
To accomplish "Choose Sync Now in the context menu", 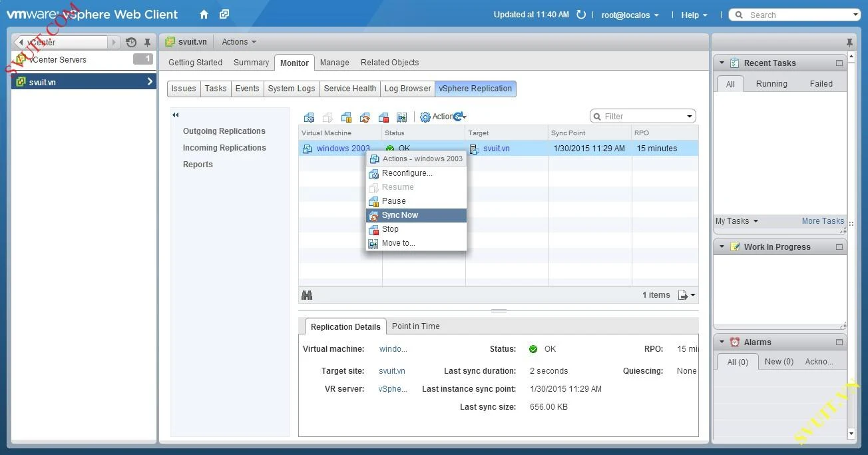I will coord(417,215).
